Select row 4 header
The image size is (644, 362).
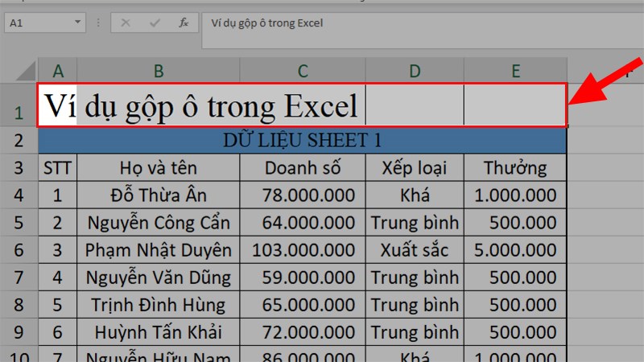click(19, 195)
